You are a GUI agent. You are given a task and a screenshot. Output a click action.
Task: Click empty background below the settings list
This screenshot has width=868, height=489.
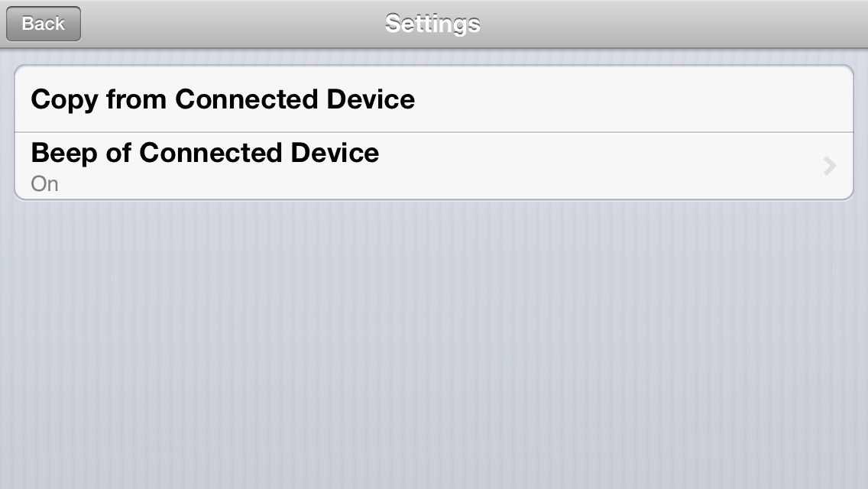433,343
